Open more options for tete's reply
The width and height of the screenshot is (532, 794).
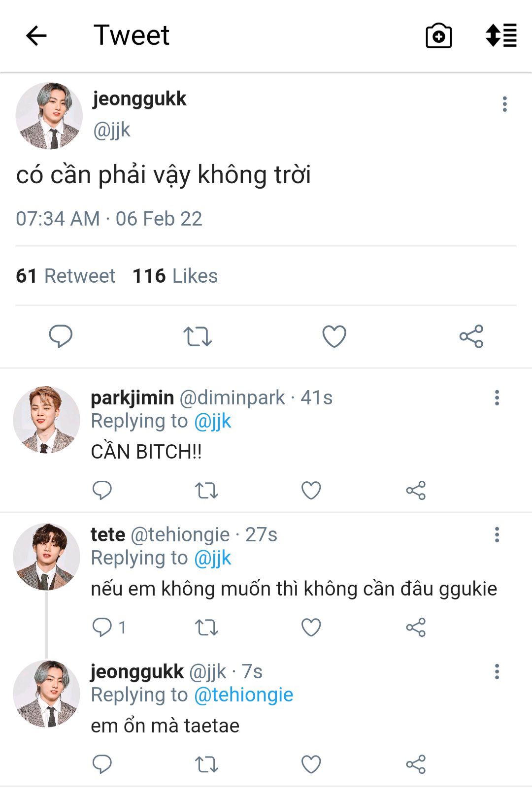tap(497, 534)
